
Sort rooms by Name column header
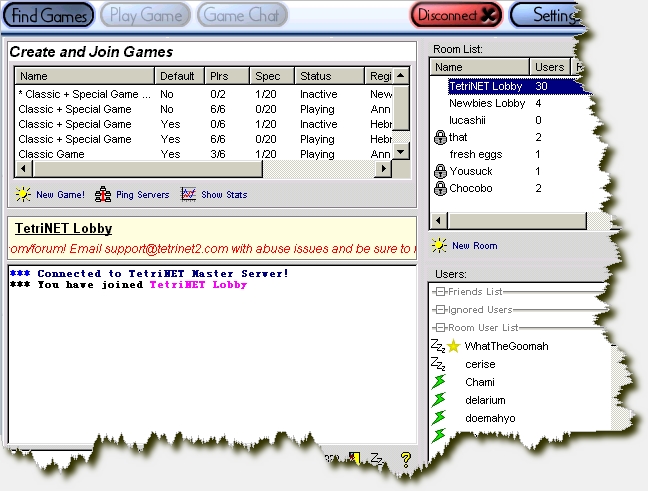point(480,67)
